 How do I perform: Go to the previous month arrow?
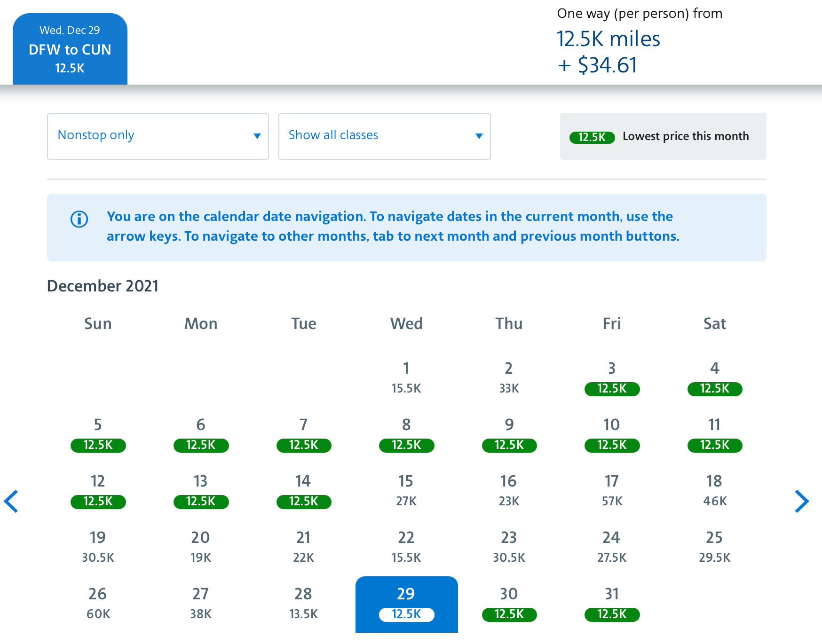11,501
